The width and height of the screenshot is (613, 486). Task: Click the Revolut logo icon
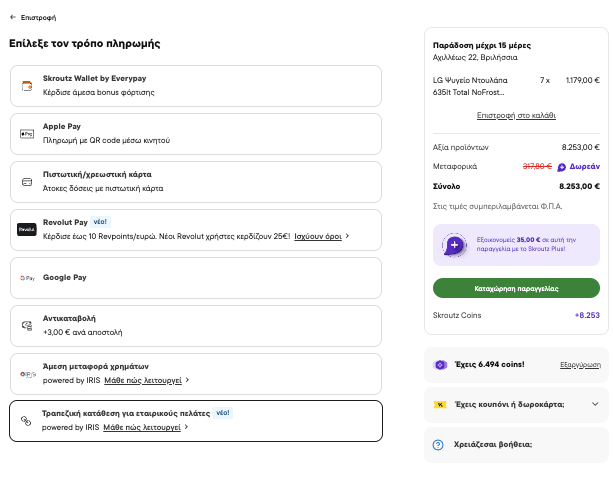coord(27,230)
